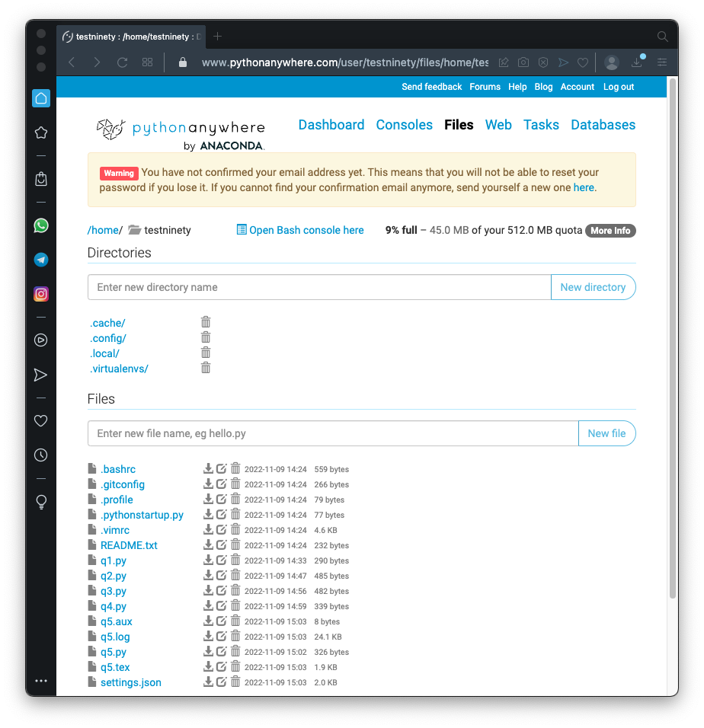This screenshot has height=728, width=704.
Task: Open Bash console here
Action: (300, 230)
